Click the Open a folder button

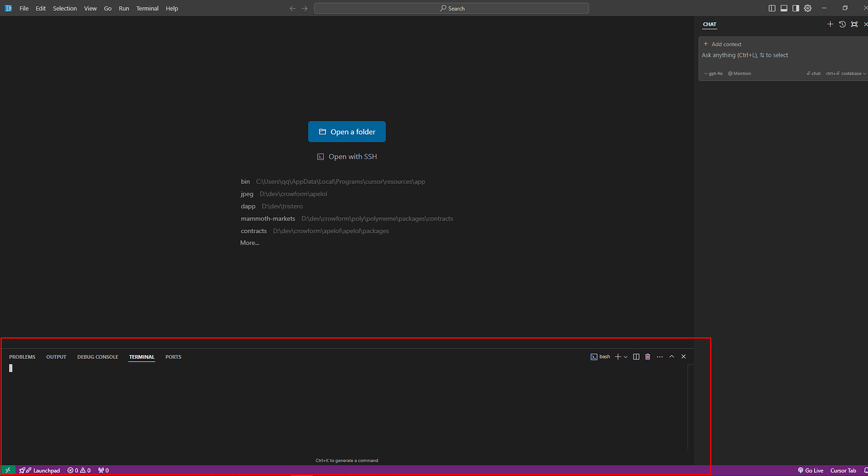click(x=347, y=131)
